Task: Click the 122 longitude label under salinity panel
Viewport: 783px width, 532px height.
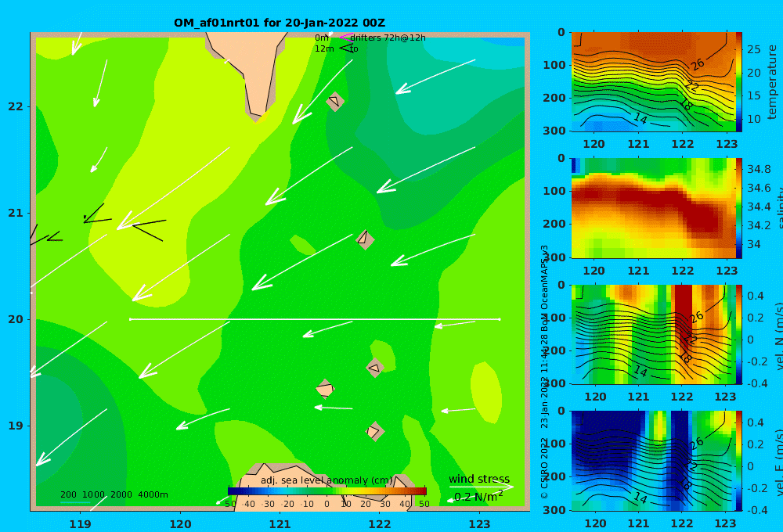Action: [682, 271]
